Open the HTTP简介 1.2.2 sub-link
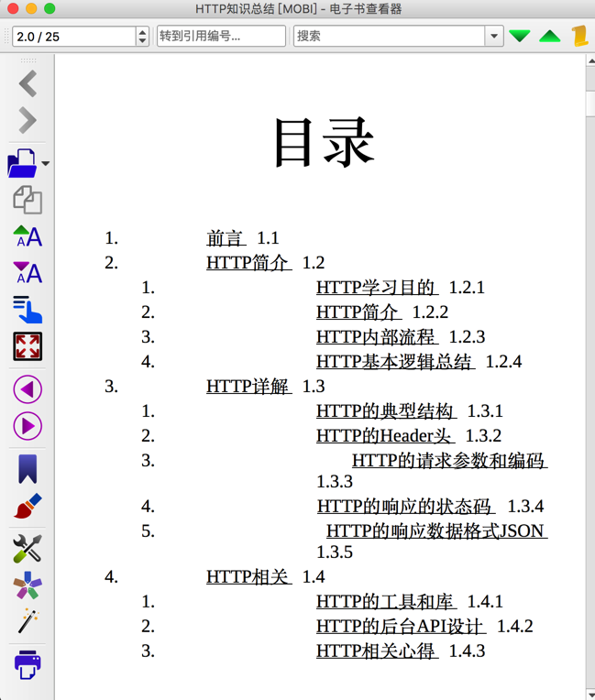 (x=358, y=312)
